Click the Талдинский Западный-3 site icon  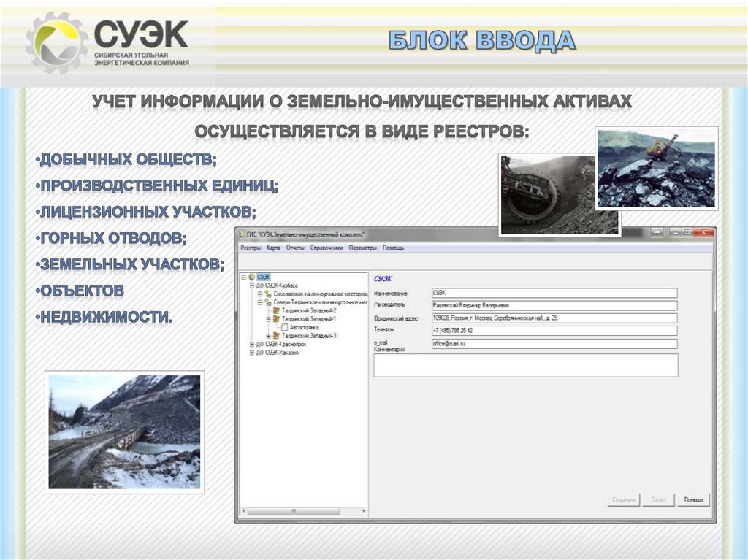click(x=277, y=336)
